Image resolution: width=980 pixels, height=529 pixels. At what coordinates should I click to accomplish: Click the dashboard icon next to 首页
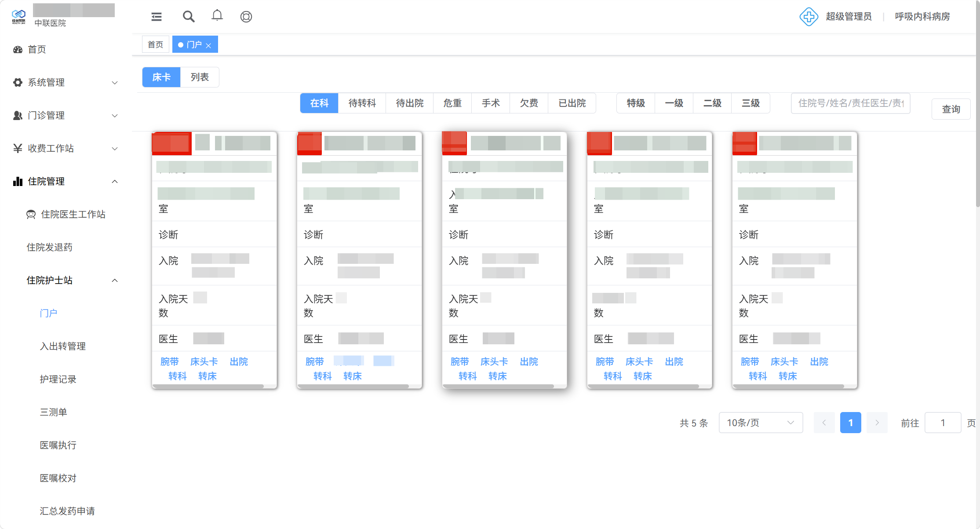(18, 49)
